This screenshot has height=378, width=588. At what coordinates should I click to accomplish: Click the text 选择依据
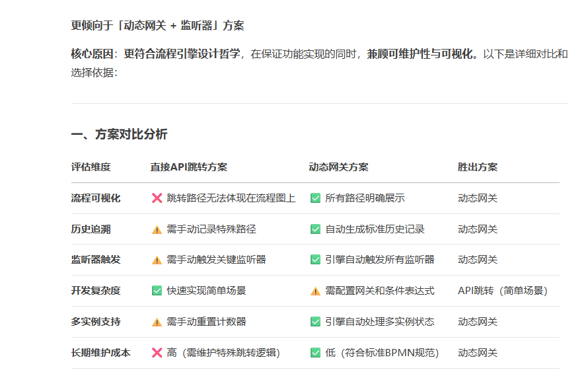tap(92, 73)
